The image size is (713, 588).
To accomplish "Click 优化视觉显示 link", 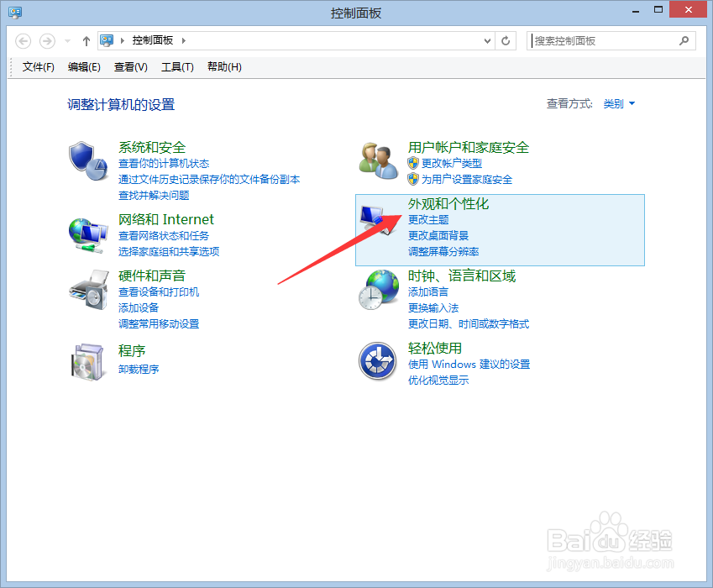I will (x=438, y=381).
